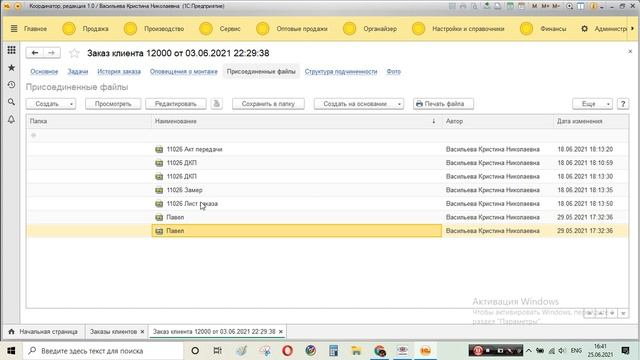Open the sections menu hamburger icon

pos(14,29)
